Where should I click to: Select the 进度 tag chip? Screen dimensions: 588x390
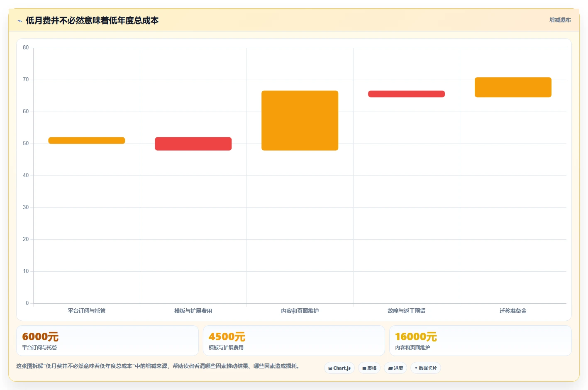pos(395,368)
